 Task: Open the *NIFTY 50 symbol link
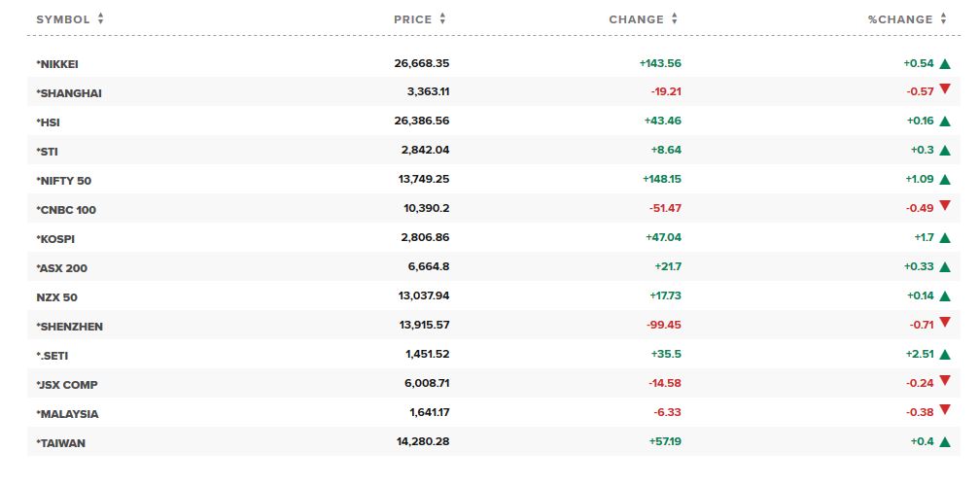tap(64, 181)
